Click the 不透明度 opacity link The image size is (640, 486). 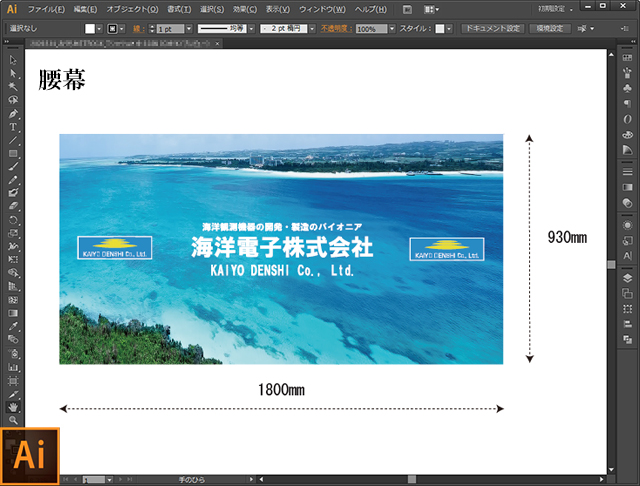pos(336,29)
